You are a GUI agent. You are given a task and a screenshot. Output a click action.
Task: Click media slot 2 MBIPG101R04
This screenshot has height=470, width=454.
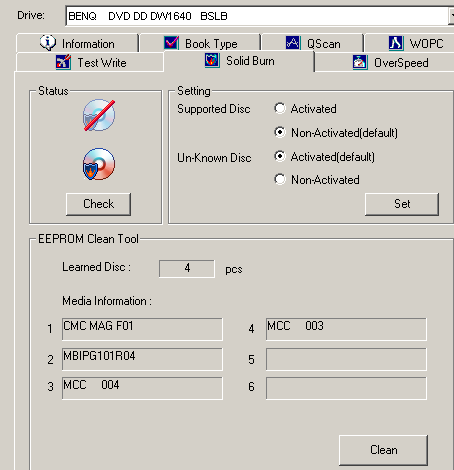(x=142, y=359)
